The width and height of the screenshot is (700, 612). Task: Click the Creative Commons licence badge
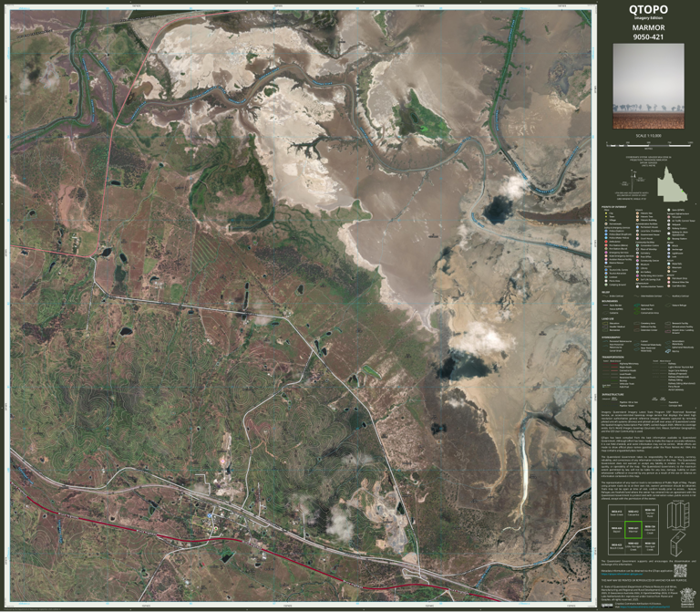tap(607, 606)
